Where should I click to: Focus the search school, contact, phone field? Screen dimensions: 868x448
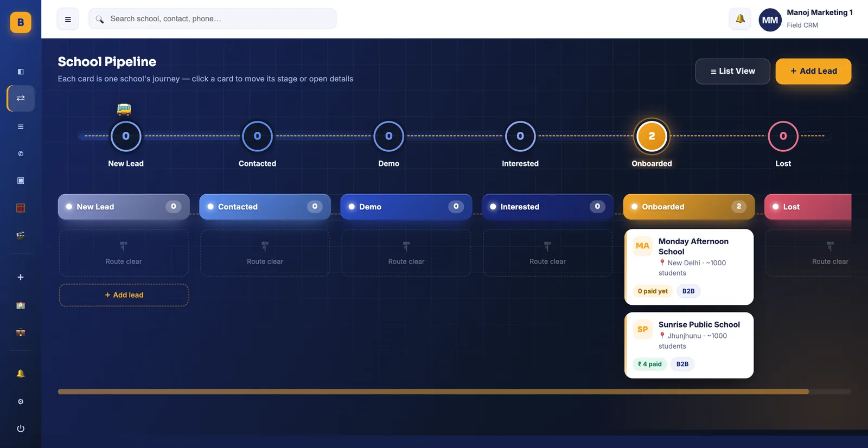(x=213, y=19)
